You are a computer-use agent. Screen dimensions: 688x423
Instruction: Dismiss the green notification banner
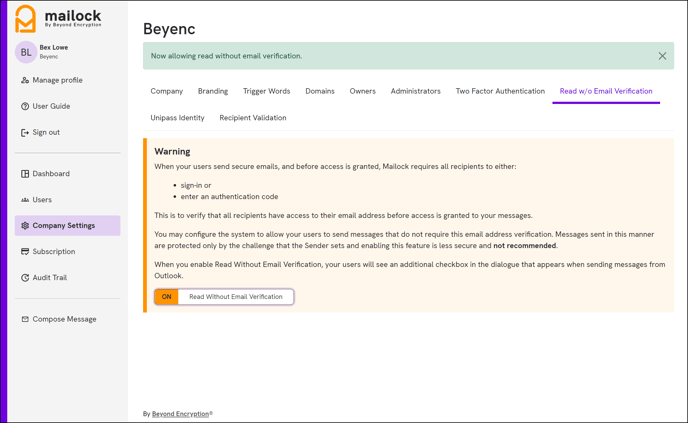[x=662, y=56]
